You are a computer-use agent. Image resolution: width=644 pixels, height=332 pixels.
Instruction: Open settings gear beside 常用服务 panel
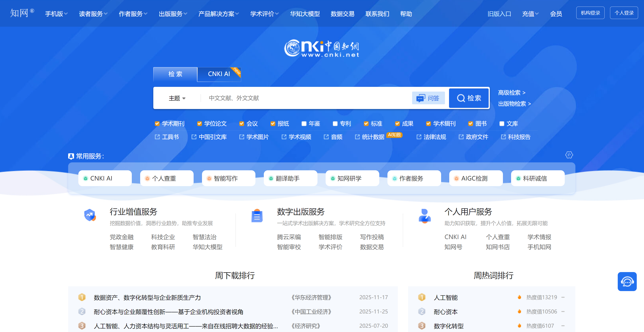pyautogui.click(x=569, y=155)
